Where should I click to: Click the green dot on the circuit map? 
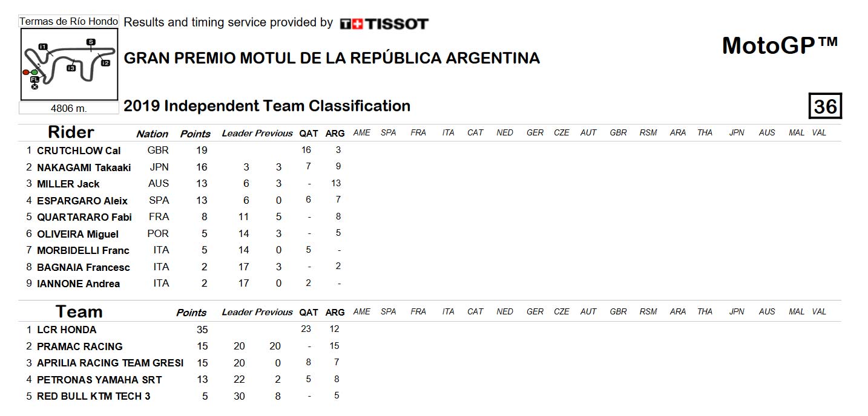pyautogui.click(x=35, y=72)
